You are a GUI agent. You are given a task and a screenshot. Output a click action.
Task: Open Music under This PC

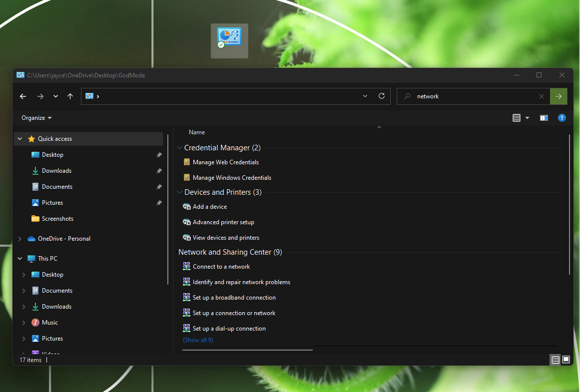pyautogui.click(x=49, y=323)
